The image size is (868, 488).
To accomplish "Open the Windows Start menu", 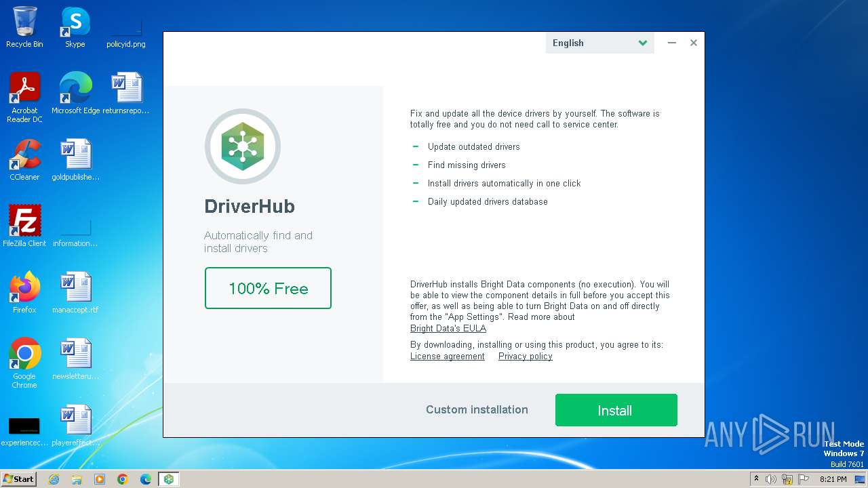I will point(19,479).
